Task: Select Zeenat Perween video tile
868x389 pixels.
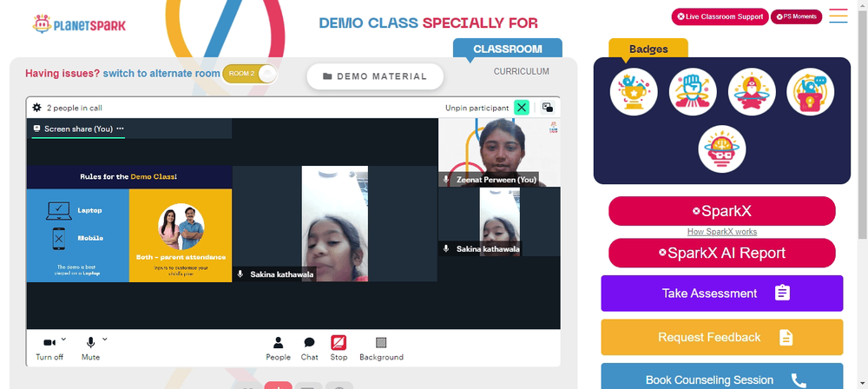Action: (x=499, y=152)
